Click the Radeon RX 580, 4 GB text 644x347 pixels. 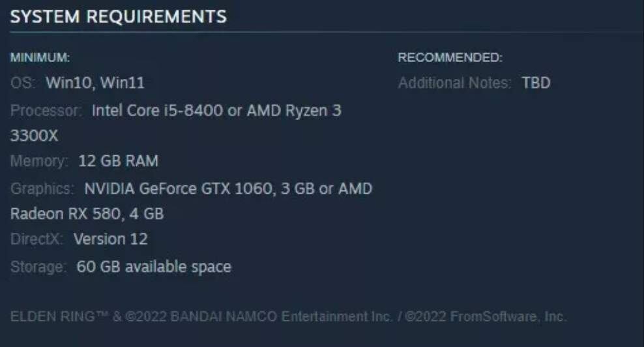point(87,214)
